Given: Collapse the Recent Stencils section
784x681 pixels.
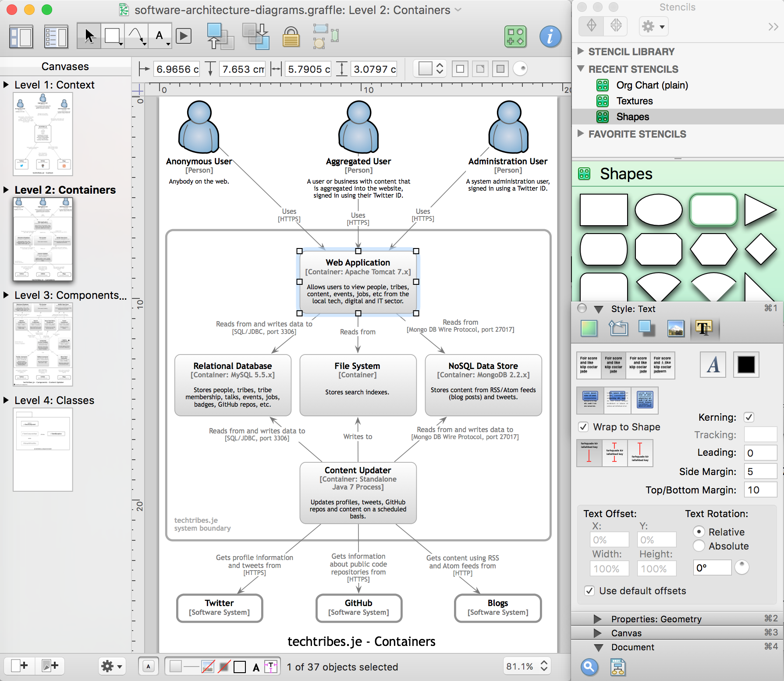Looking at the screenshot, I should pyautogui.click(x=581, y=69).
